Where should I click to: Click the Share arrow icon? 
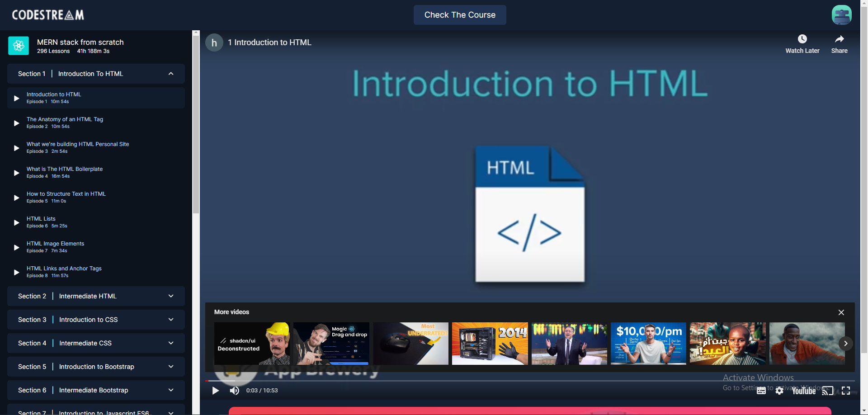pyautogui.click(x=839, y=39)
